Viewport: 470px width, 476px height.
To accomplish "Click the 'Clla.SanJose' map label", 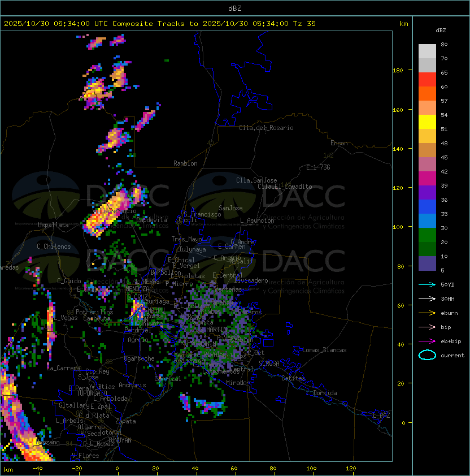I will tap(256, 180).
